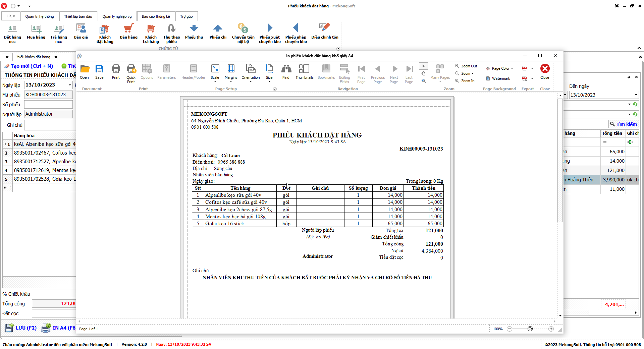
Task: Open the Zoom level dropdown
Action: coord(465,73)
